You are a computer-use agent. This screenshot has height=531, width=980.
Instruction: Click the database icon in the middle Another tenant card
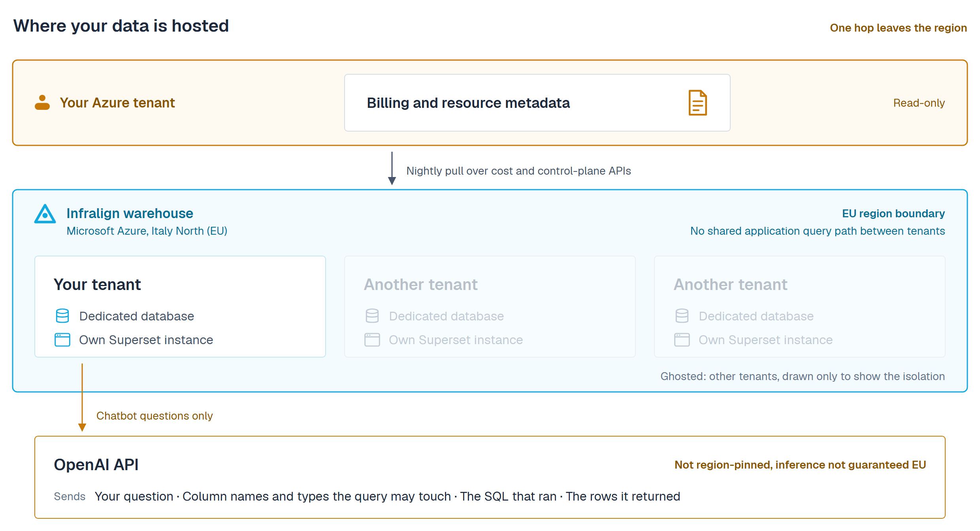click(372, 316)
